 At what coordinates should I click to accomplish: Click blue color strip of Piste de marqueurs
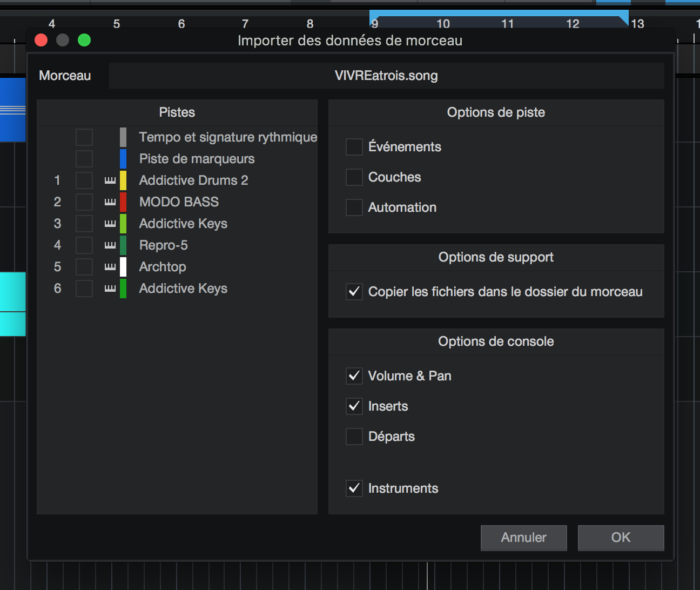pyautogui.click(x=123, y=159)
